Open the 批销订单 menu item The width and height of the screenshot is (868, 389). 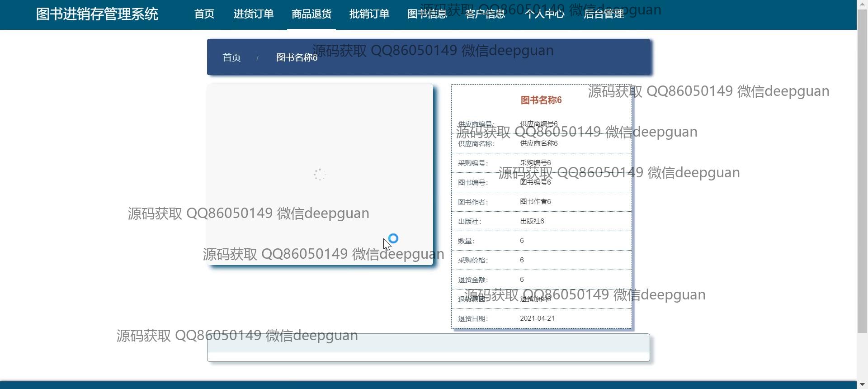pos(369,14)
